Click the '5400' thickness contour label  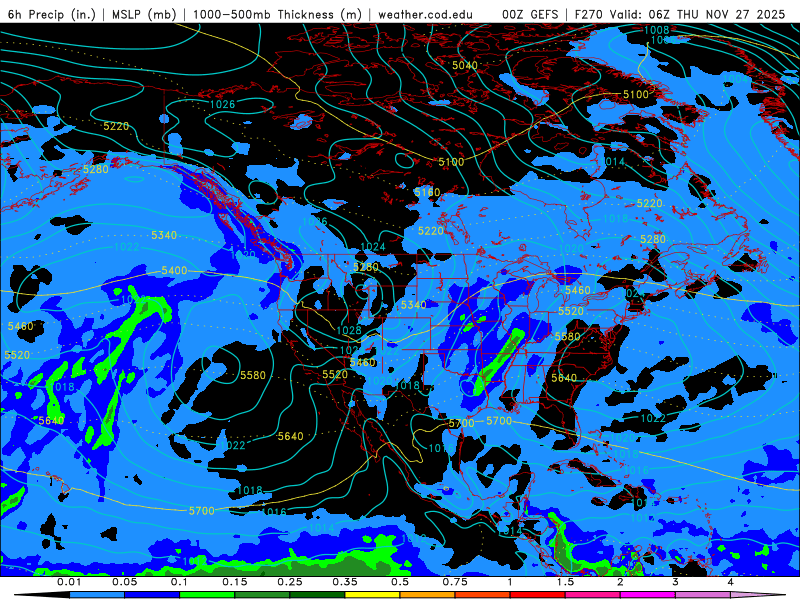coord(174,270)
